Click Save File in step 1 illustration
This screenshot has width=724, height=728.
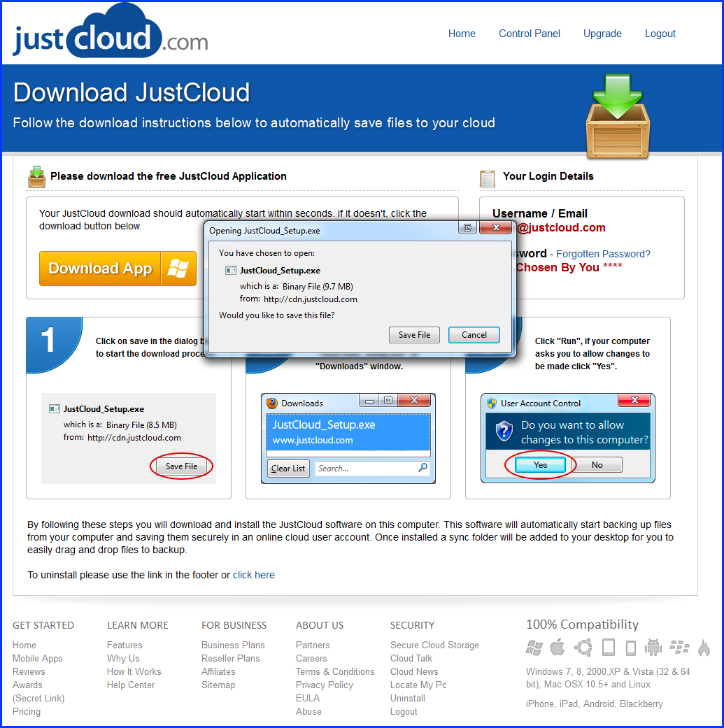181,466
